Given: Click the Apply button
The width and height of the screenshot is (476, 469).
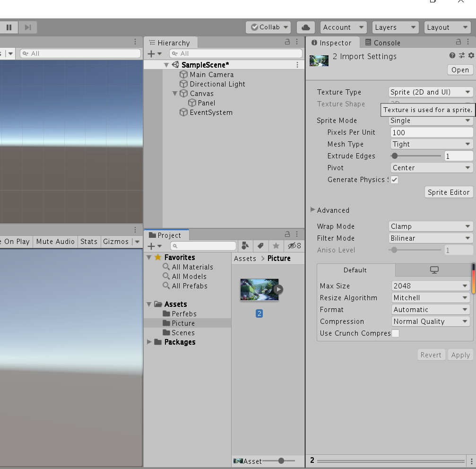Looking at the screenshot, I should [x=460, y=355].
